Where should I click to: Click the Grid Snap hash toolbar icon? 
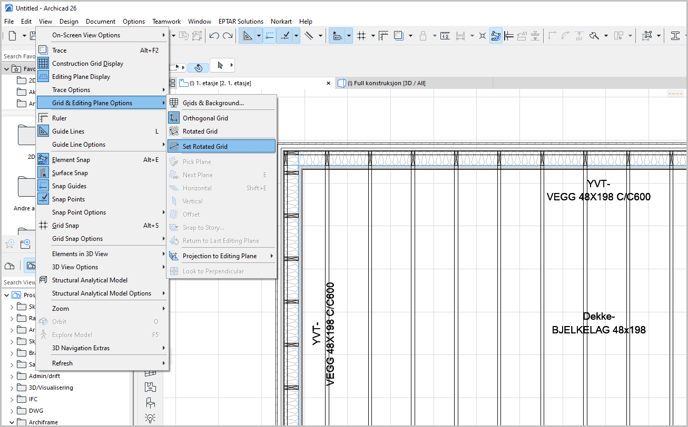click(x=362, y=36)
